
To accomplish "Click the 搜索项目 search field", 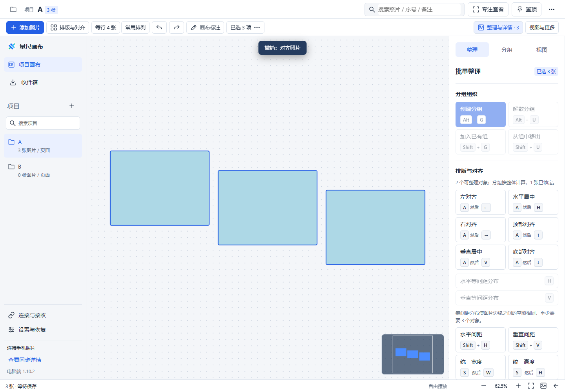I will pyautogui.click(x=43, y=123).
